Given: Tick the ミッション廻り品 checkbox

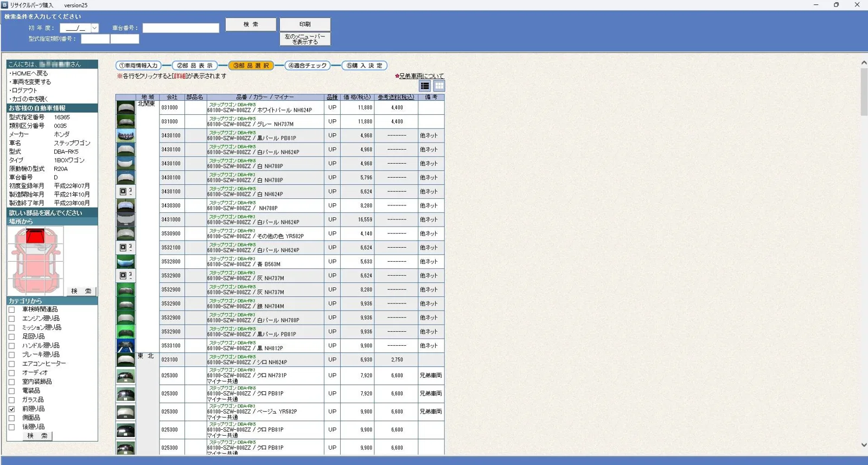Looking at the screenshot, I should coord(11,328).
